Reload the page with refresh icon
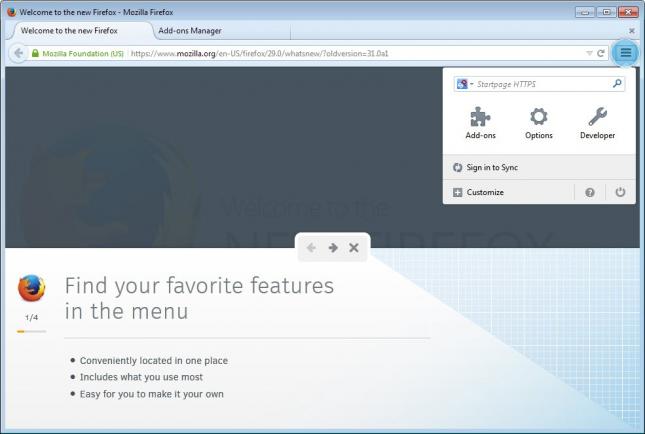 [601, 53]
